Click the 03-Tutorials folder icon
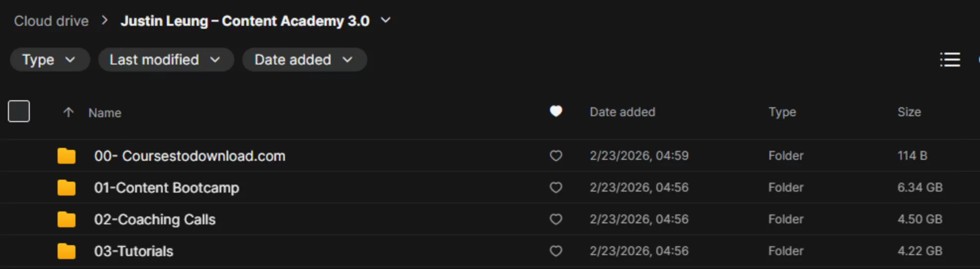This screenshot has height=269, width=980. click(67, 251)
